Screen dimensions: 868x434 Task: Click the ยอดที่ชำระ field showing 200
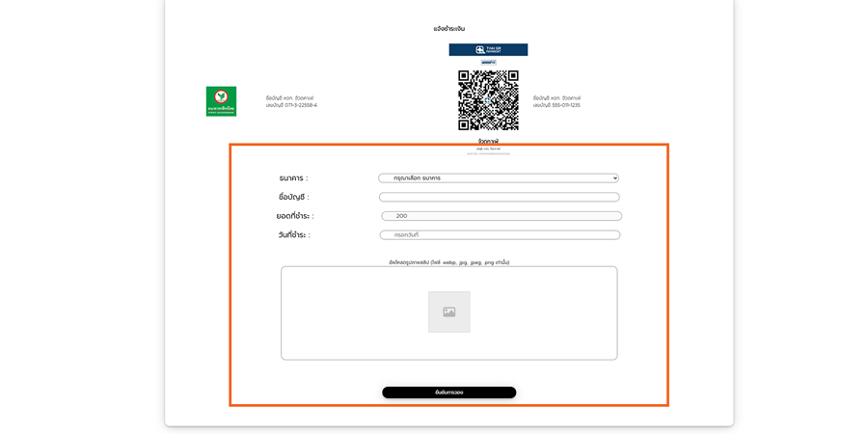[x=501, y=216]
